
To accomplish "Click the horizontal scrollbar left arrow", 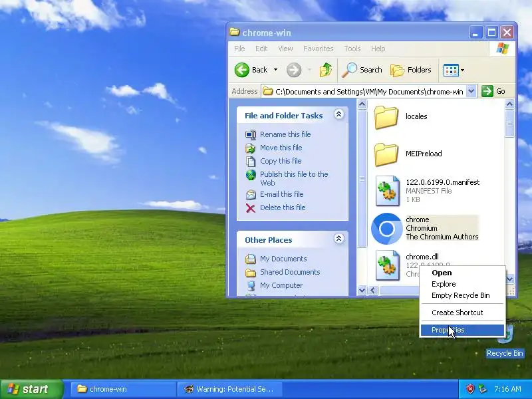I will (373, 290).
